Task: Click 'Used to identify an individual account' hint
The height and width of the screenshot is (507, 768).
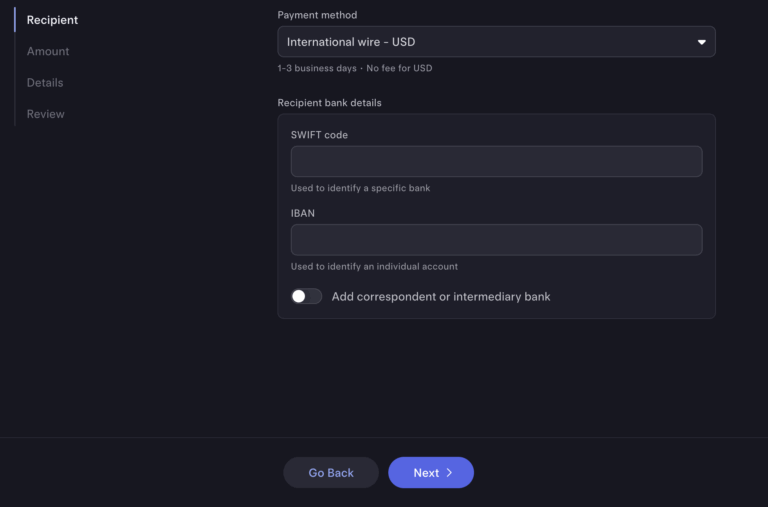Action: tap(374, 266)
